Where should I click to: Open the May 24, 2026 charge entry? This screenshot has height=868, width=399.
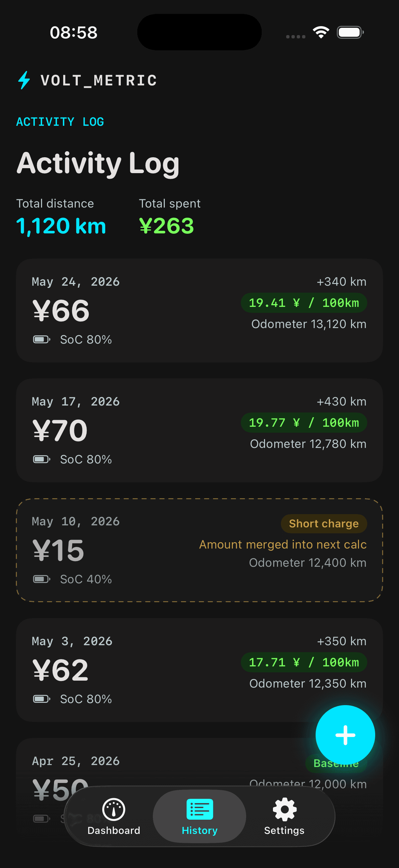click(x=199, y=310)
